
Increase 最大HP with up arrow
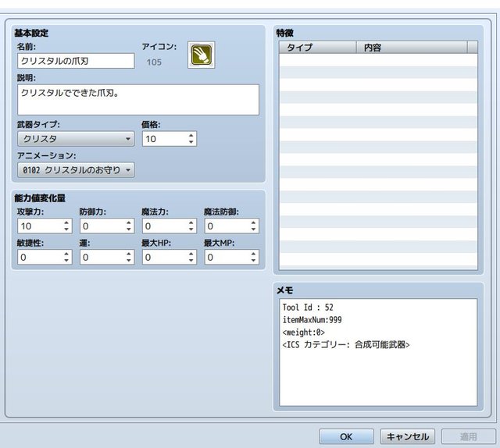[191, 254]
